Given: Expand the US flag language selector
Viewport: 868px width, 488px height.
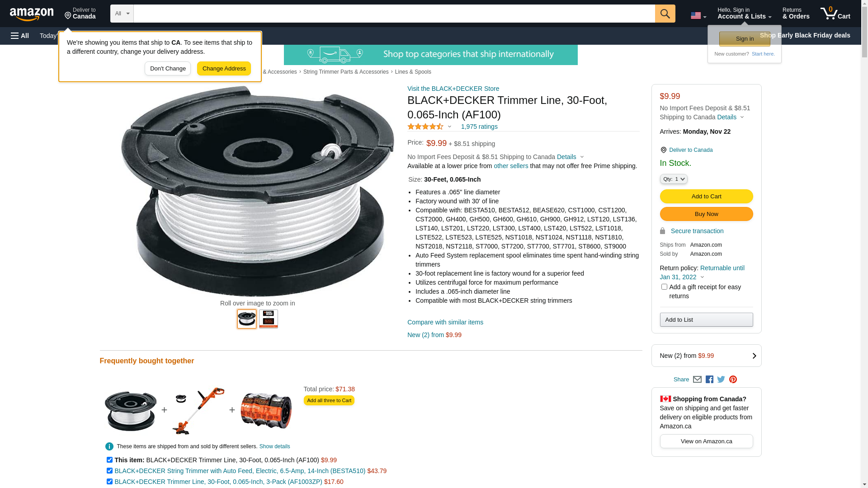Looking at the screenshot, I should click(x=698, y=16).
